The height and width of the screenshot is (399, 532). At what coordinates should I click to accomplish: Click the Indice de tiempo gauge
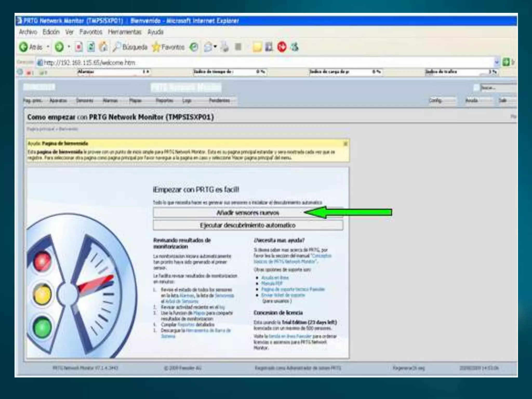pyautogui.click(x=230, y=72)
